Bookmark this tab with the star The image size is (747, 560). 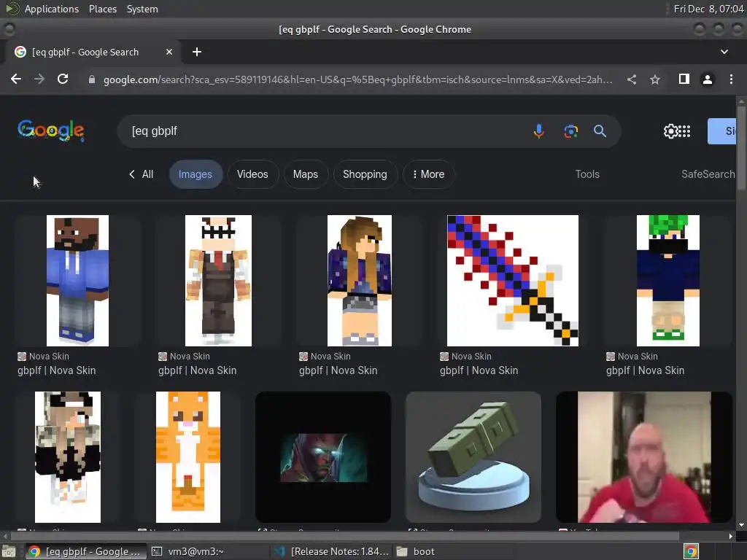coord(655,79)
